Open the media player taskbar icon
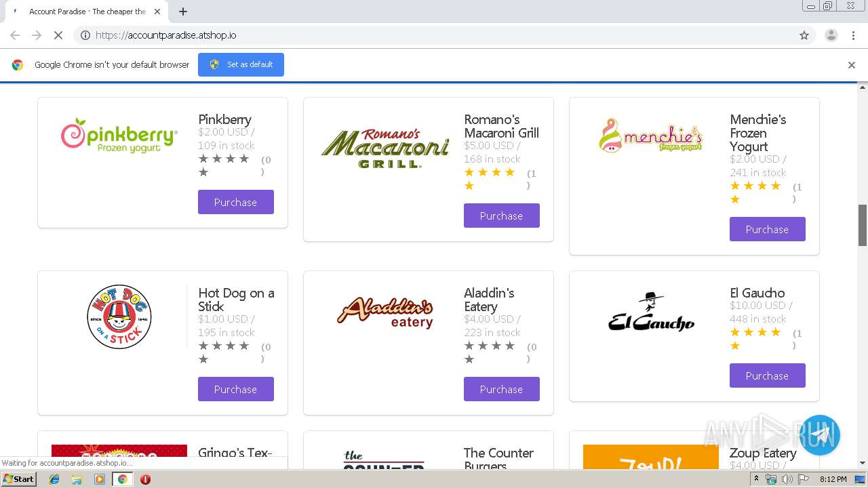Viewport: 868px width, 488px height. 100,479
